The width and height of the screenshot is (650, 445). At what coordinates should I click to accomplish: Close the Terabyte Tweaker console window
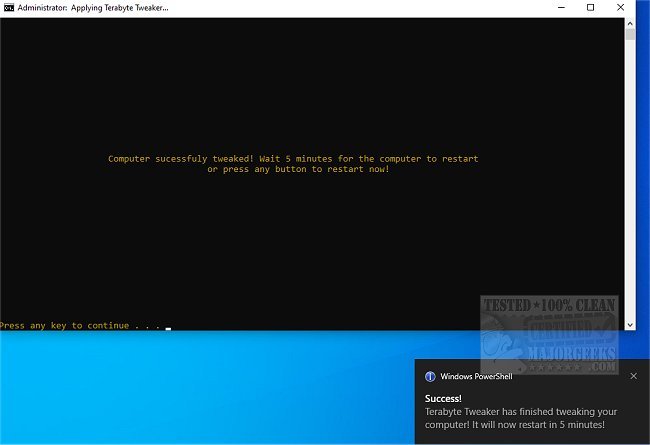coord(621,7)
